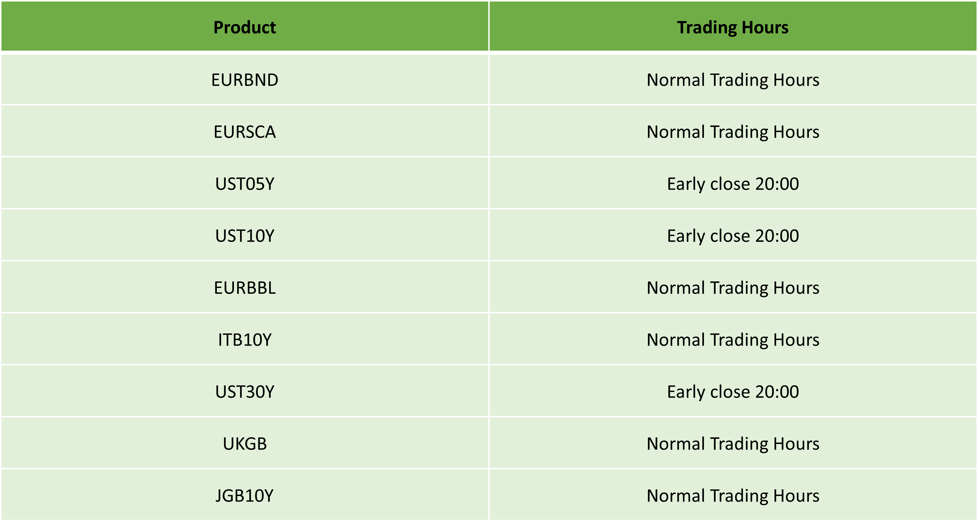The width and height of the screenshot is (980, 522).
Task: Click the UST30Y product cell
Action: click(x=245, y=392)
